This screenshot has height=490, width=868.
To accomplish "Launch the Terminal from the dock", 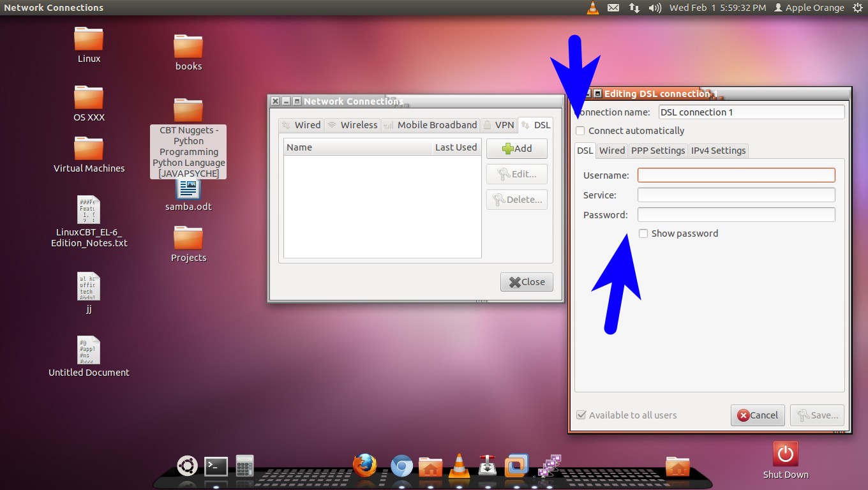I will point(216,466).
